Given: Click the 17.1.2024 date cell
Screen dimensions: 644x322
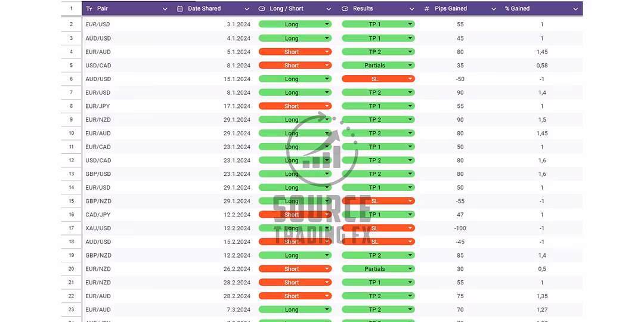Looking at the screenshot, I should coord(239,106).
